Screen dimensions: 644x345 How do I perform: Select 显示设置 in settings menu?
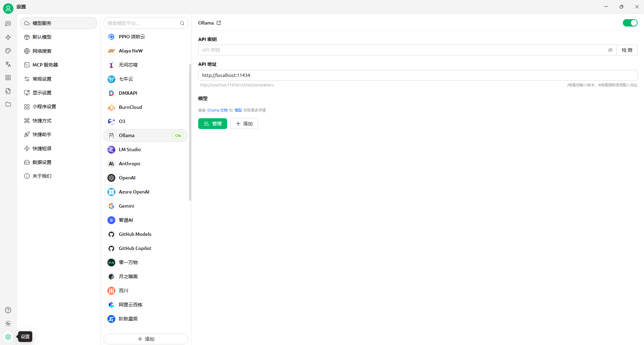pyautogui.click(x=42, y=93)
